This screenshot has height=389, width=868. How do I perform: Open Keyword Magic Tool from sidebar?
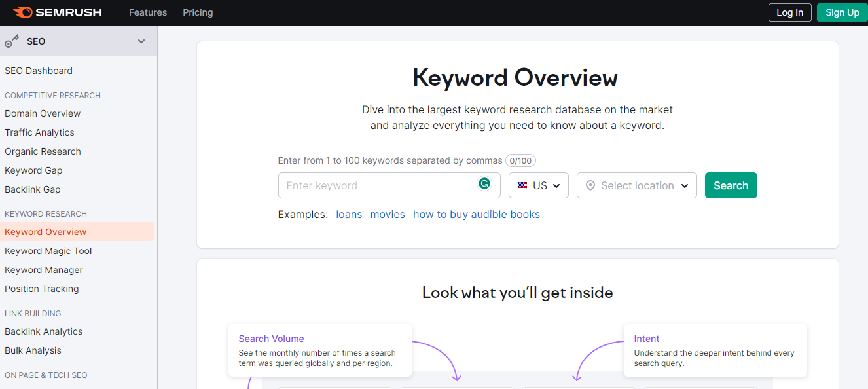(48, 251)
